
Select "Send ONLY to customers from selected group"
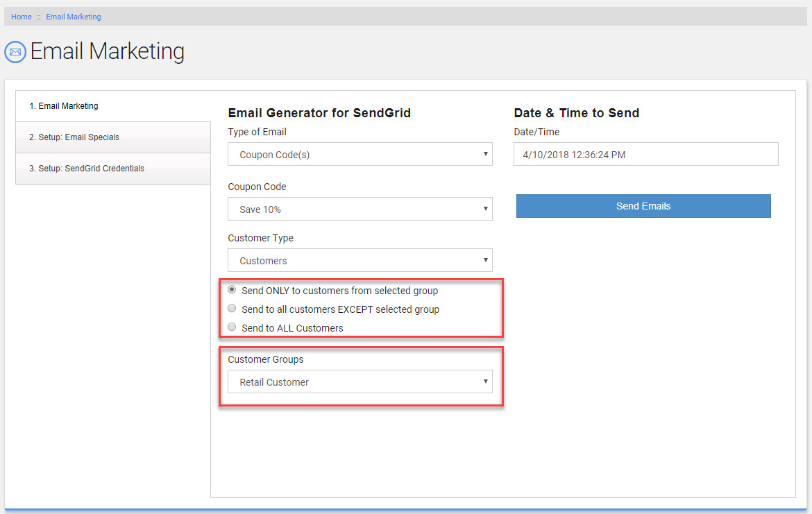[x=232, y=290]
